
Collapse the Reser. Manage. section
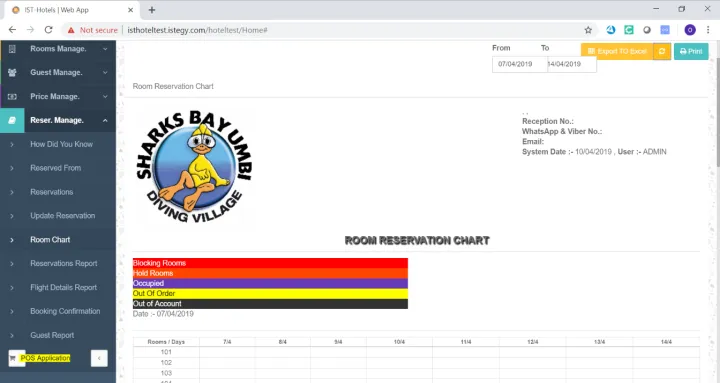(105, 120)
